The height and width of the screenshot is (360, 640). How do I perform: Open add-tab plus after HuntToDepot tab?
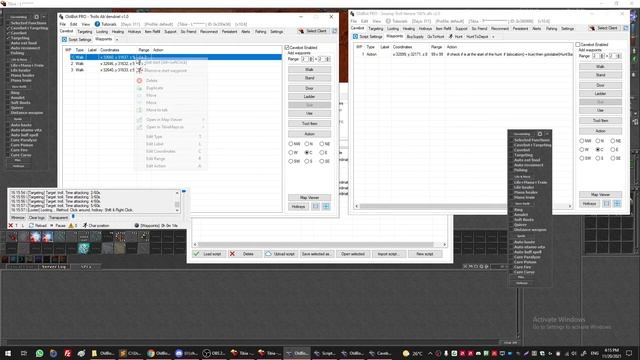tap(493, 37)
